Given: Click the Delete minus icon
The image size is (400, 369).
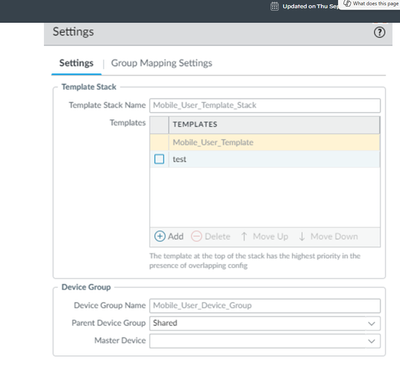Looking at the screenshot, I should [x=196, y=236].
